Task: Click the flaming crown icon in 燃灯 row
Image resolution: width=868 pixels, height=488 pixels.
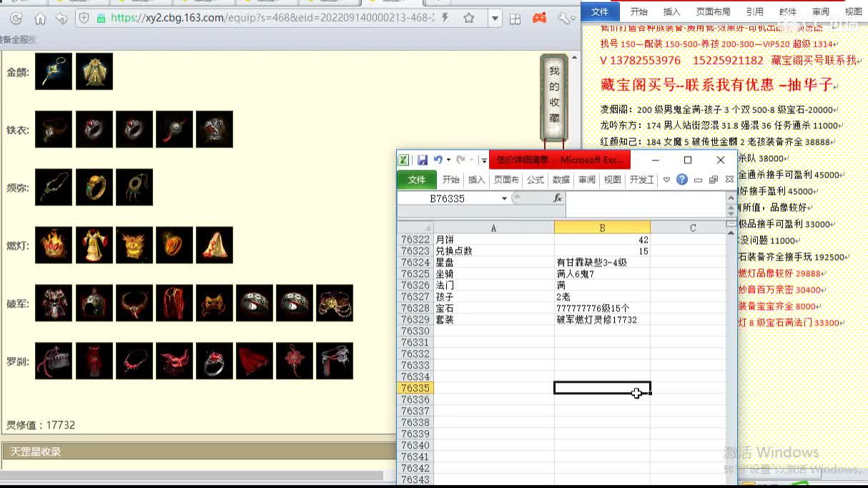Action: [54, 245]
